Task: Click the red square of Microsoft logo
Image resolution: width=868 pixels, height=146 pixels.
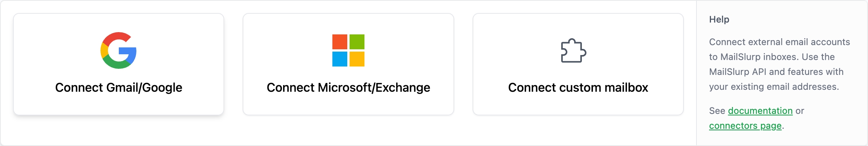Action: (x=340, y=42)
